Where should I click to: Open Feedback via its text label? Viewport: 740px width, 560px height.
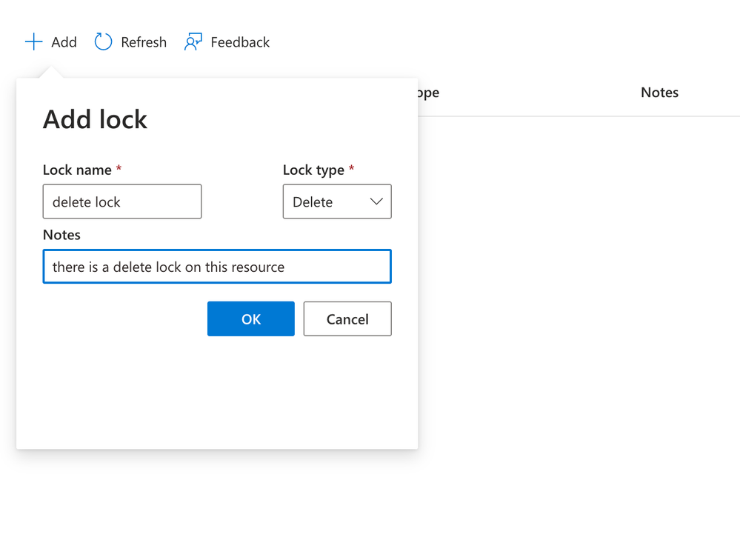coord(240,42)
